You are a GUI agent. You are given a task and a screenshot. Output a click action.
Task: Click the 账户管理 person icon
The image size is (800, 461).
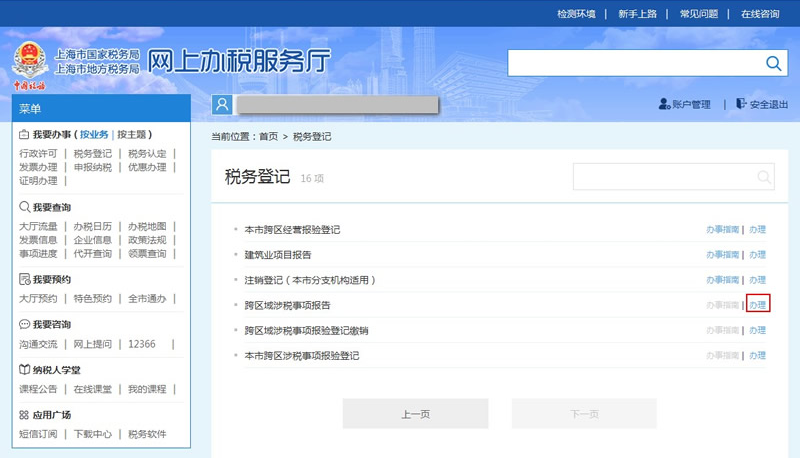tap(664, 104)
